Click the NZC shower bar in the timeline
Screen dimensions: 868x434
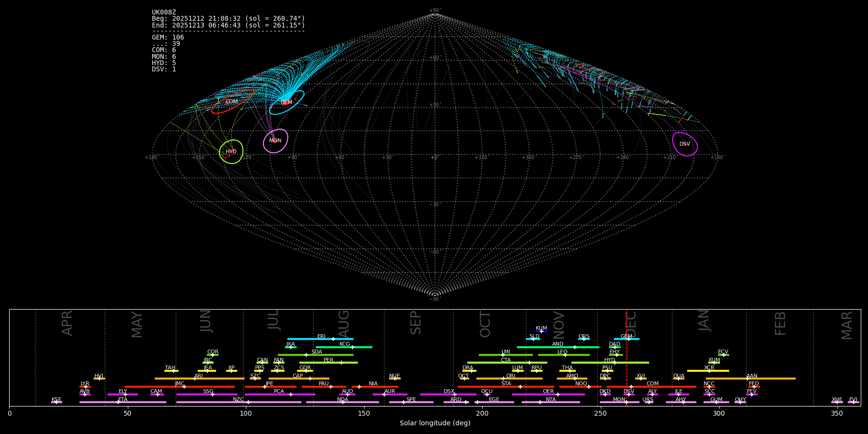[239, 402]
